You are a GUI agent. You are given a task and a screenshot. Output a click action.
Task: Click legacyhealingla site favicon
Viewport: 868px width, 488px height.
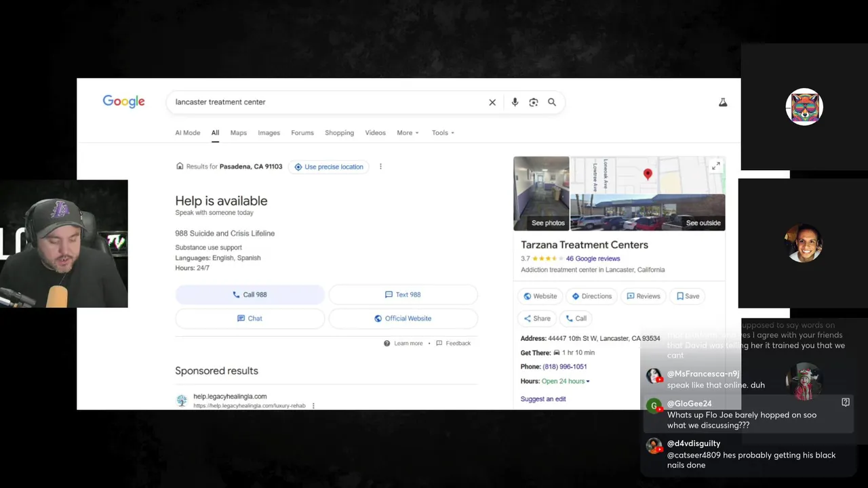(182, 401)
